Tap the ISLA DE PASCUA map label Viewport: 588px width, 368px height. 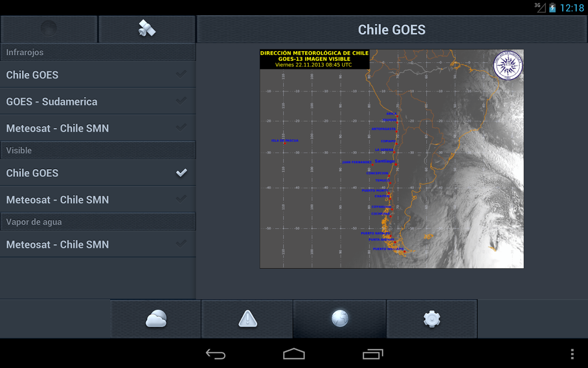[x=285, y=141]
